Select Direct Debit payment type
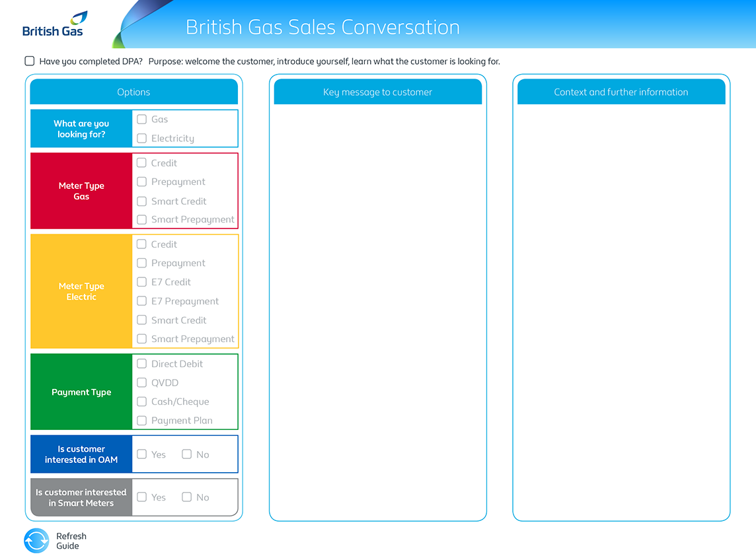 pyautogui.click(x=141, y=364)
